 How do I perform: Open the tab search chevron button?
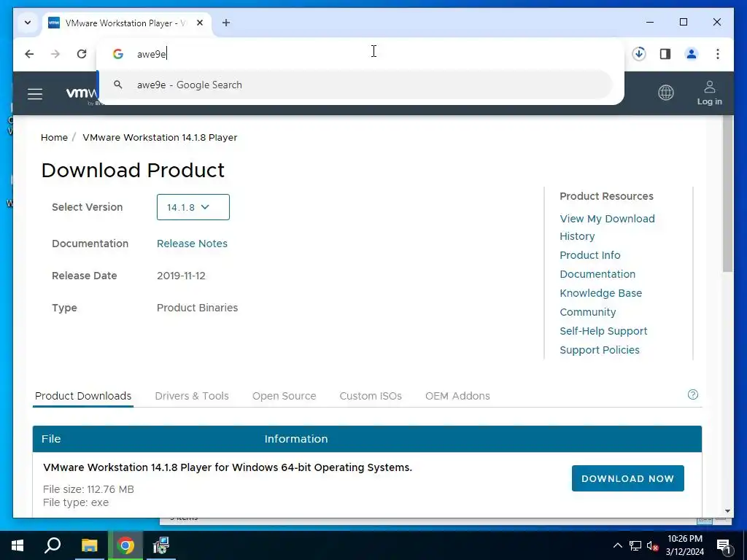point(28,23)
